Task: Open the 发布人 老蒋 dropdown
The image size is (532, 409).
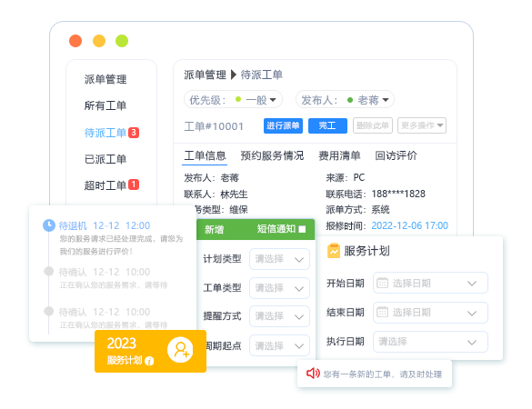Action: 345,100
